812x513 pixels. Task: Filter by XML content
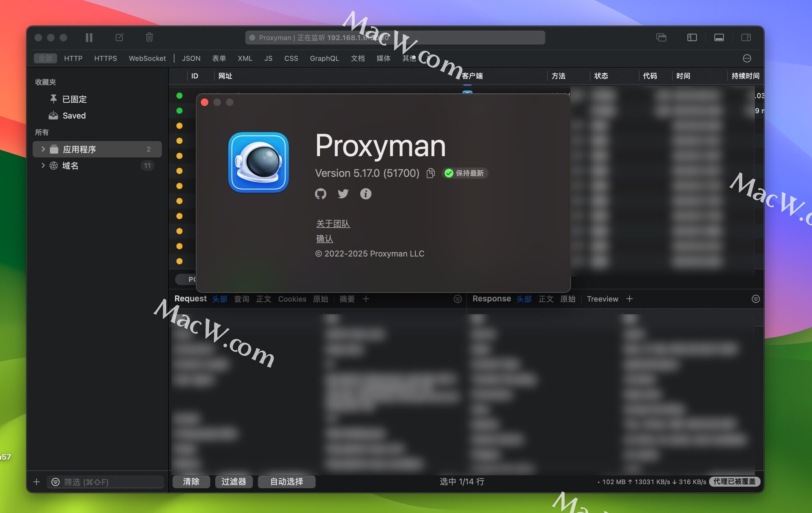(x=245, y=58)
